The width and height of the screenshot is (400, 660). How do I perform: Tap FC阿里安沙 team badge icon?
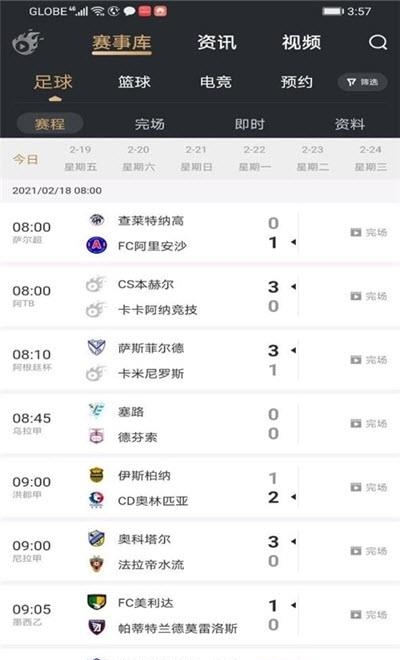(96, 245)
